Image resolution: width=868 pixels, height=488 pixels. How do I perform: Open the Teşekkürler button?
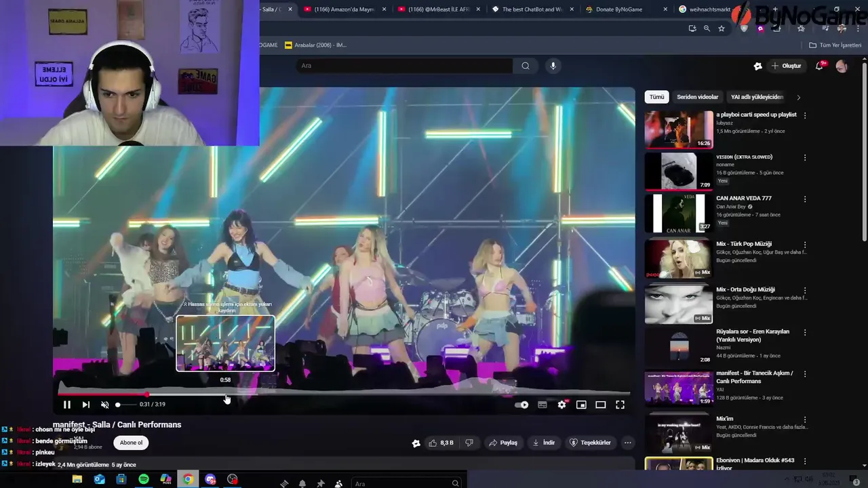pyautogui.click(x=591, y=443)
